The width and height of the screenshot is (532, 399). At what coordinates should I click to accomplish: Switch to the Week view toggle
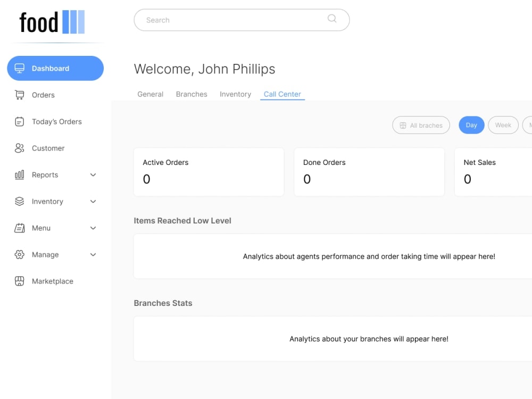tap(503, 125)
